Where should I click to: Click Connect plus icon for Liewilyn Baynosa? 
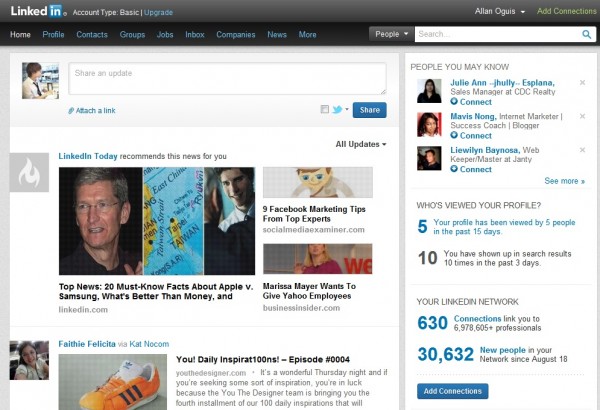pos(454,169)
